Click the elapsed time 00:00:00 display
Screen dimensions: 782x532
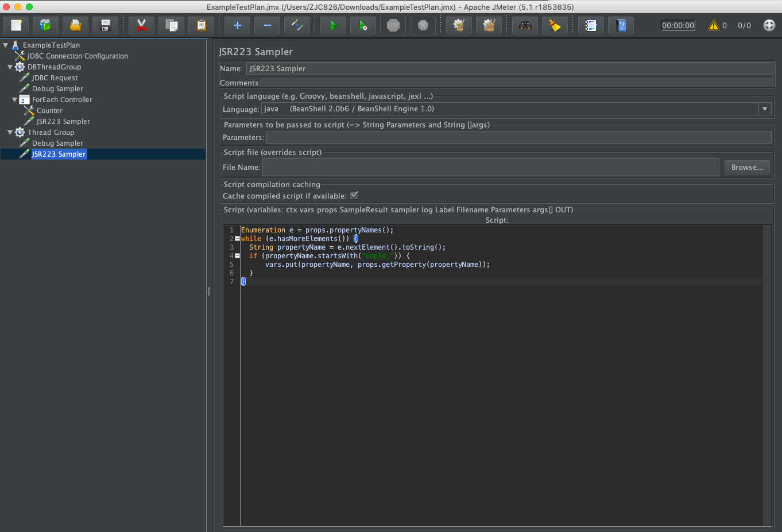coord(678,25)
